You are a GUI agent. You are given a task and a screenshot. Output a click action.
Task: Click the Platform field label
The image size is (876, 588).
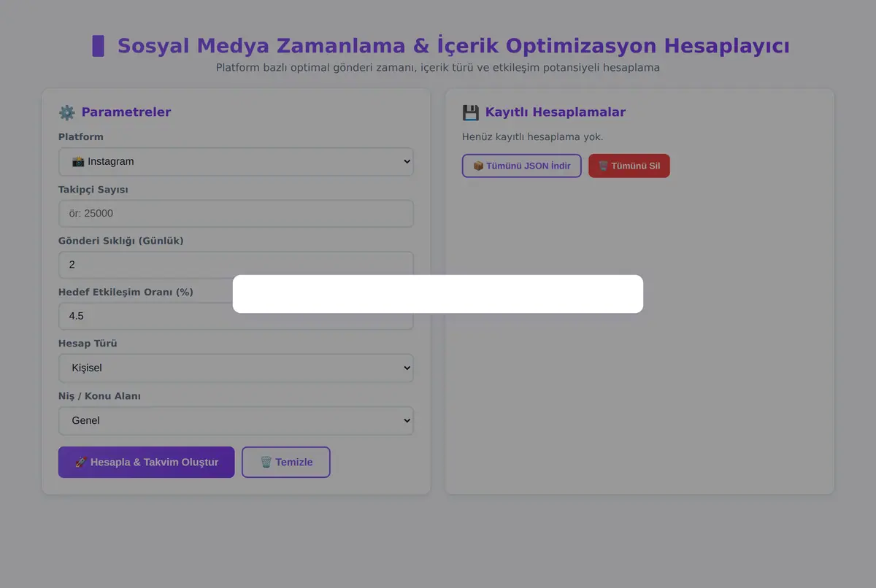(x=81, y=136)
